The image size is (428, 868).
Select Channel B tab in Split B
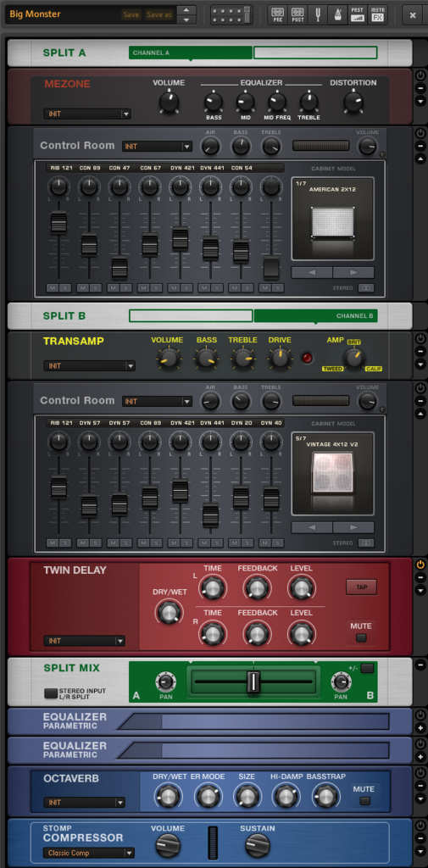315,316
